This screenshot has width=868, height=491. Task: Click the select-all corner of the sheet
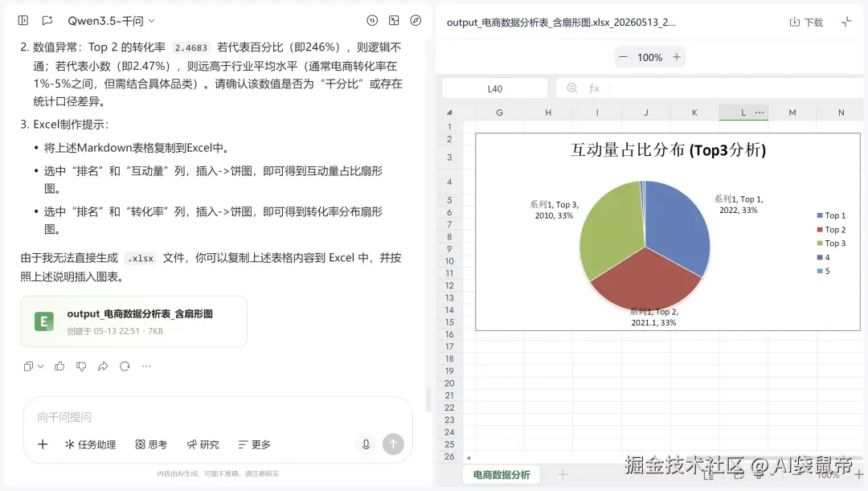pyautogui.click(x=449, y=113)
